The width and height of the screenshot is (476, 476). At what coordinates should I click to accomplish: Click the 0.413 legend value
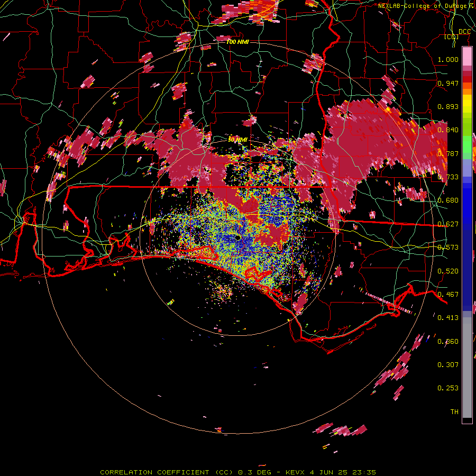(448, 318)
